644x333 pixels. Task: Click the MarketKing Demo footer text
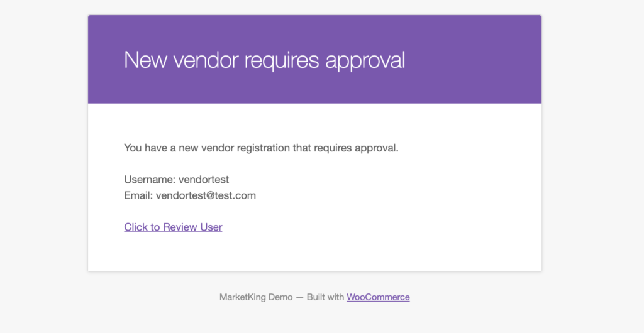pyautogui.click(x=256, y=297)
